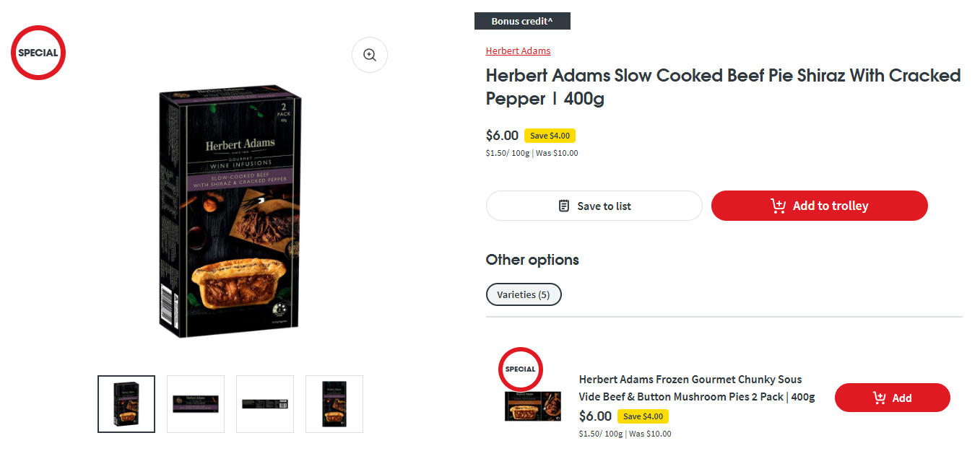This screenshot has height=451, width=980.
Task: Select the first product thumbnail, the angled box view
Action: (x=126, y=404)
